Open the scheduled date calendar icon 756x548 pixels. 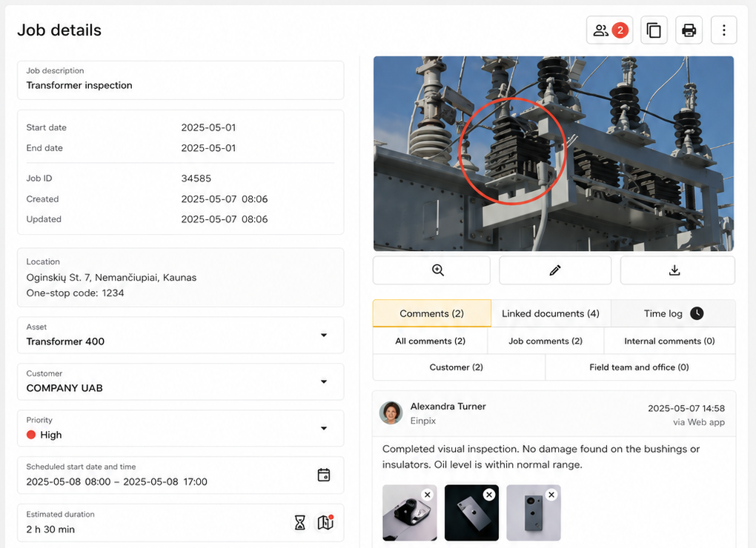point(323,475)
